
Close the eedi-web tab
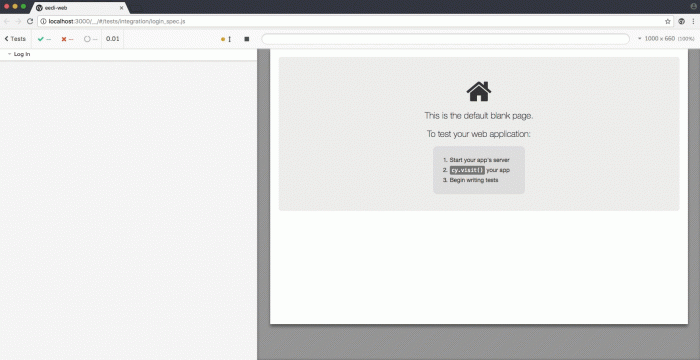121,8
